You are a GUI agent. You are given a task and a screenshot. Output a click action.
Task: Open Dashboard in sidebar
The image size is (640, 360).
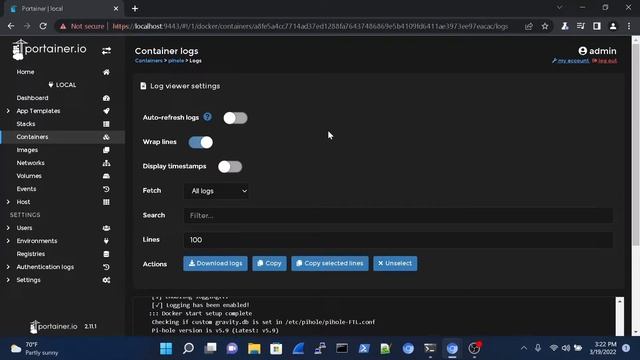click(x=32, y=98)
